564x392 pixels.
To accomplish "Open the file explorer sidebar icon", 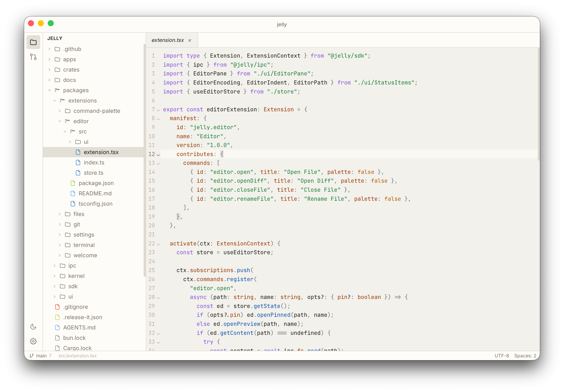I will pos(33,42).
